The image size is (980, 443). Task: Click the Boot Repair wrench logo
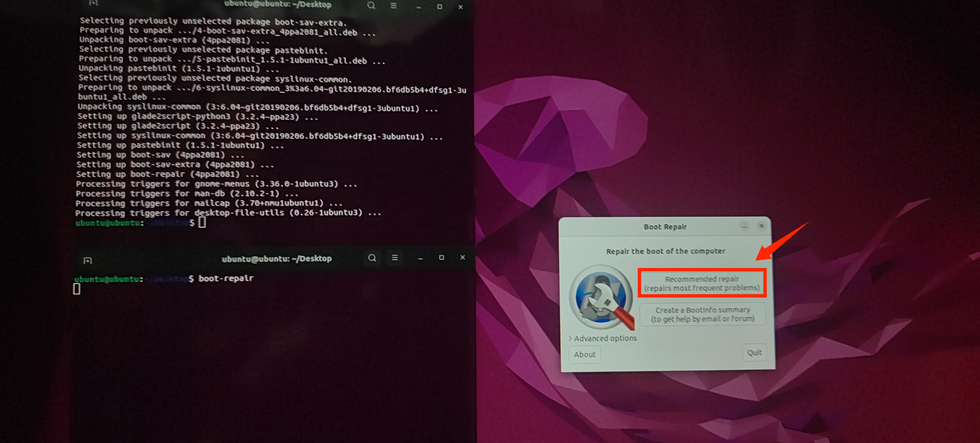pyautogui.click(x=601, y=297)
